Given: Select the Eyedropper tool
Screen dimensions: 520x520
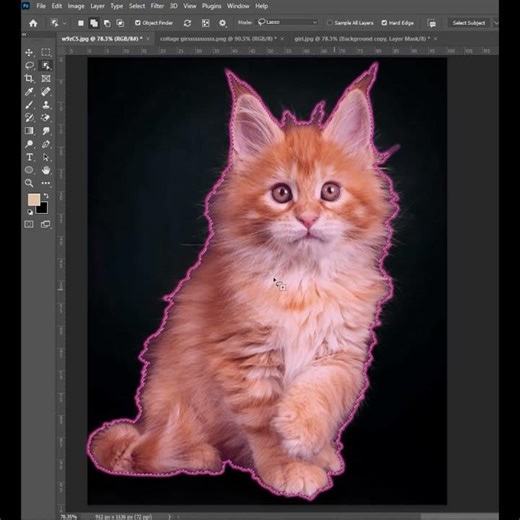Looking at the screenshot, I should (x=29, y=91).
